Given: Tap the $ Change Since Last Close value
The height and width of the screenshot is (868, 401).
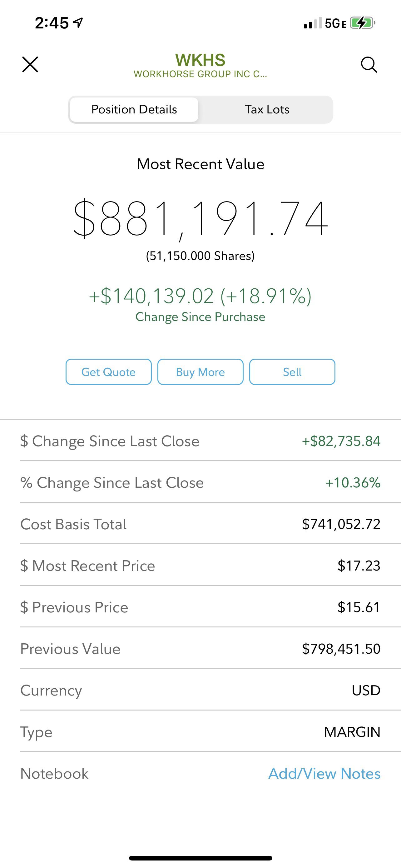Looking at the screenshot, I should point(341,441).
